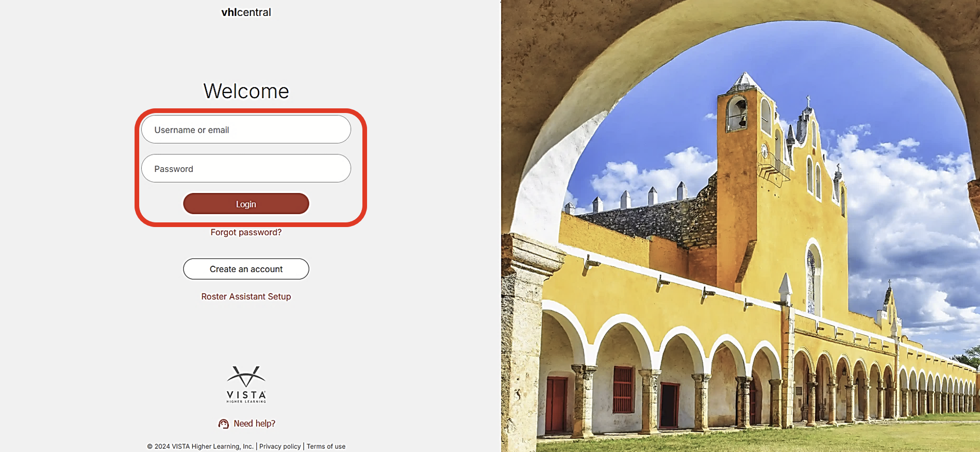The image size is (980, 452).
Task: Click the 2024 VISTA copyright text
Action: click(x=201, y=446)
